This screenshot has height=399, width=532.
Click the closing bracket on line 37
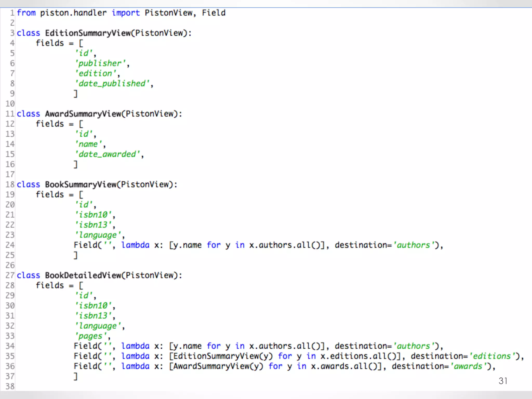click(x=75, y=376)
